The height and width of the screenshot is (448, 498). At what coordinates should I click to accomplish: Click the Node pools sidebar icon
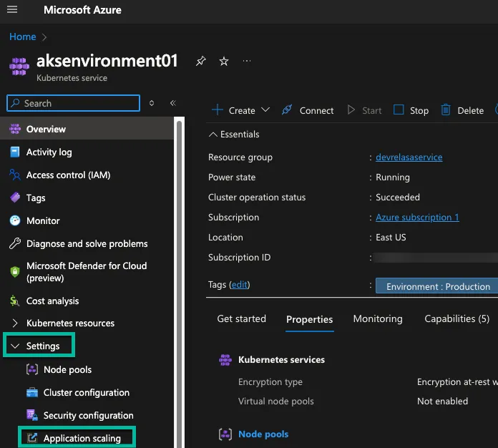[31, 369]
